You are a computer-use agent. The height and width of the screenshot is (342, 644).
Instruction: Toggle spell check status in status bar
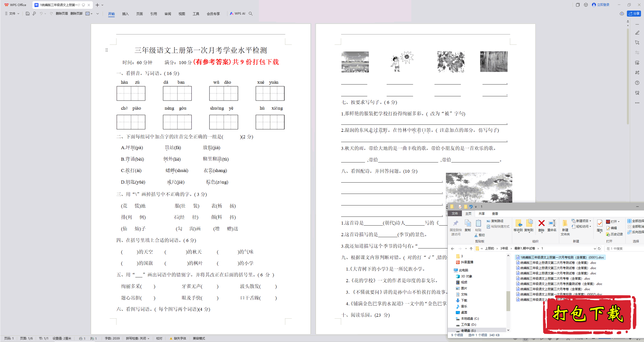138,338
